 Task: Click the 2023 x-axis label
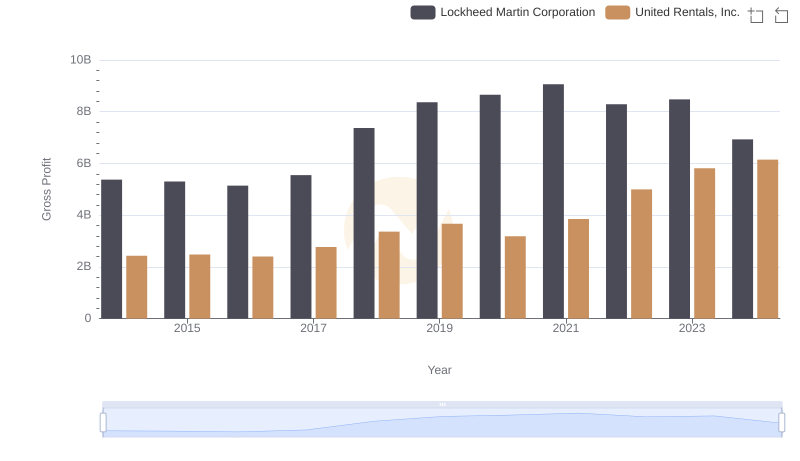[x=692, y=328]
